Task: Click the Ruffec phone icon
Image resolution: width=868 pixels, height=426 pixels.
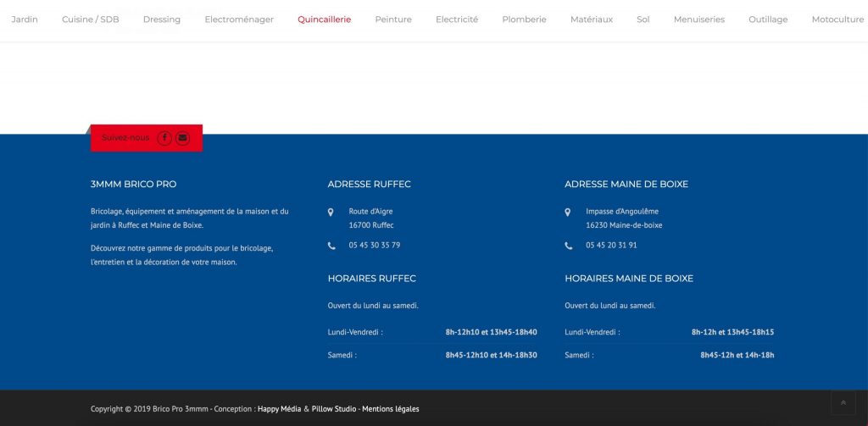Action: click(331, 246)
